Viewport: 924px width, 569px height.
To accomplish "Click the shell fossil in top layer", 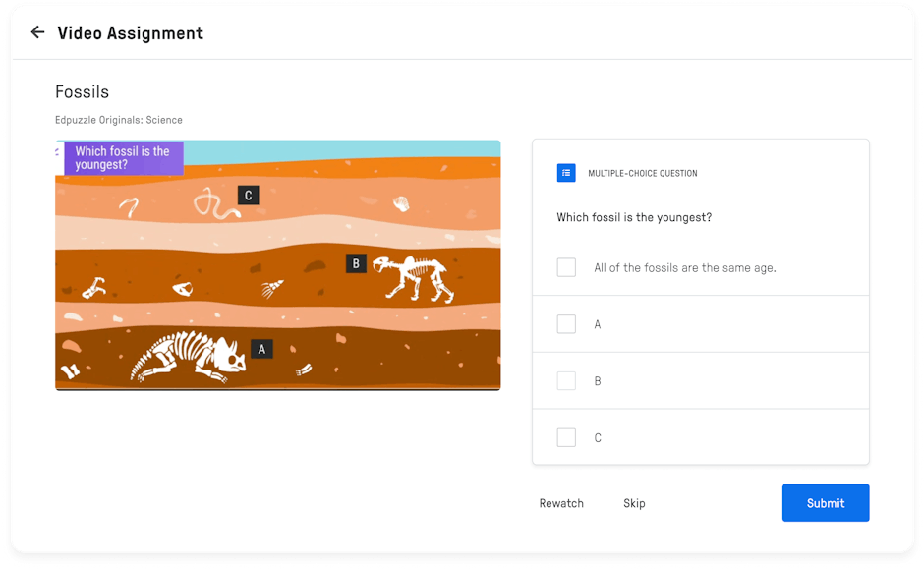I will click(x=401, y=203).
